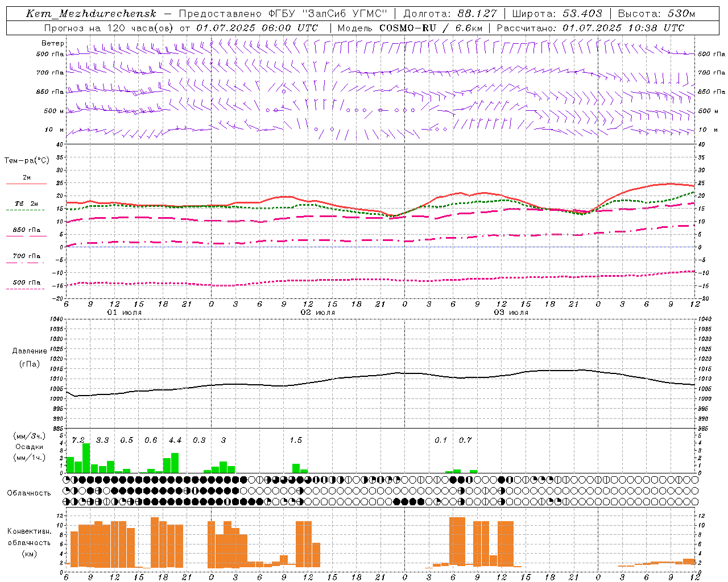Click the model name COSMO-RU / 6.6км
This screenshot has height=582, width=728.
point(431,28)
